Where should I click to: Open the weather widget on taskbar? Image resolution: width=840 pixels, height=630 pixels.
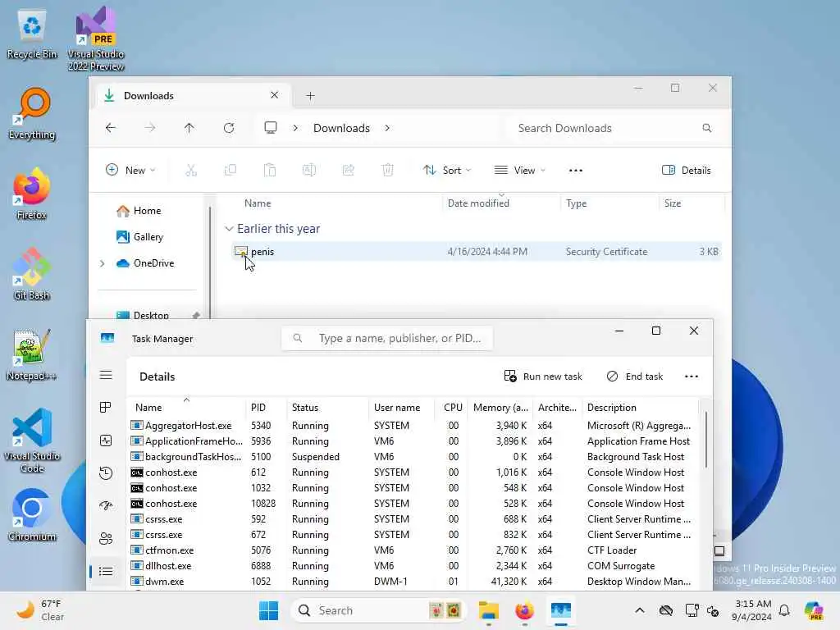(40, 610)
